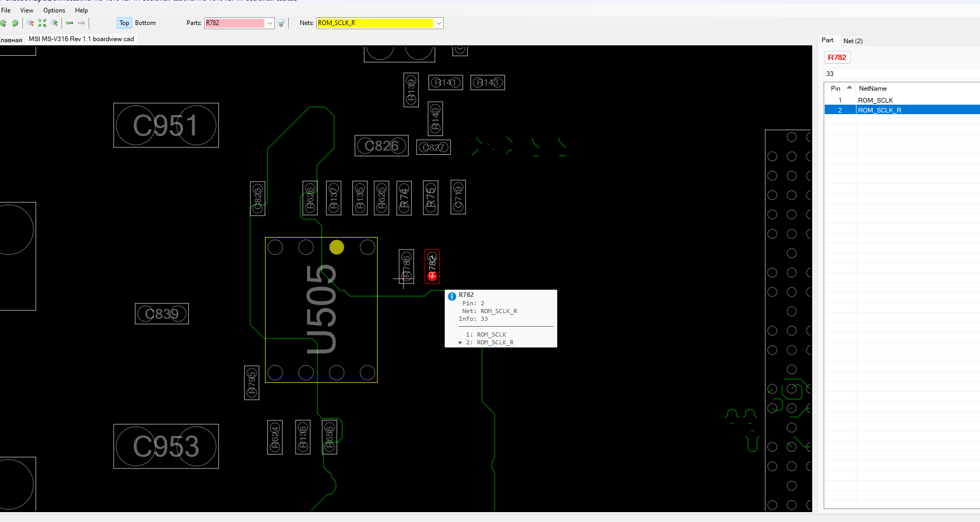
Task: Click pin 1 ROM_SCLK line in tooltip
Action: [x=486, y=334]
